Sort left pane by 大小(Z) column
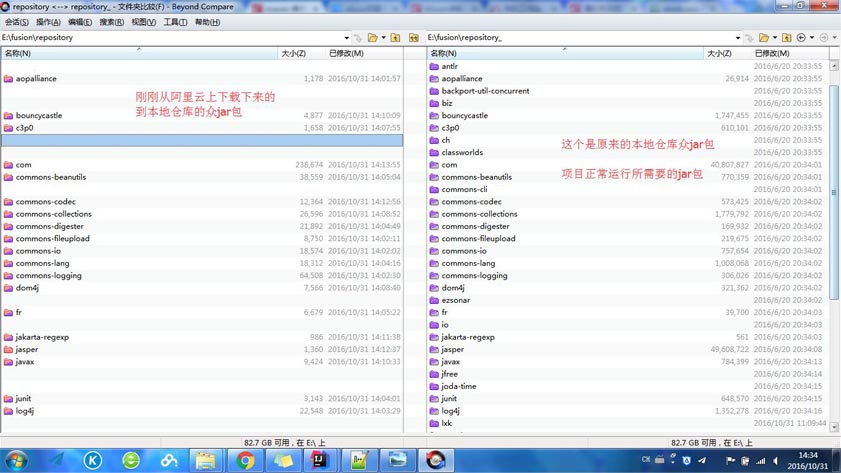Viewport: 841px width, 473px height. [301, 53]
